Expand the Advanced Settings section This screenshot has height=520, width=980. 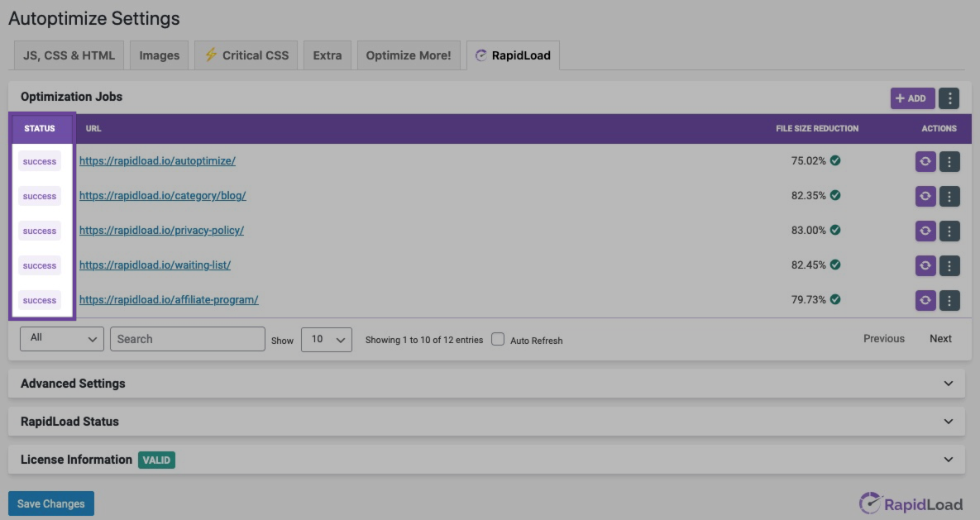click(x=486, y=384)
